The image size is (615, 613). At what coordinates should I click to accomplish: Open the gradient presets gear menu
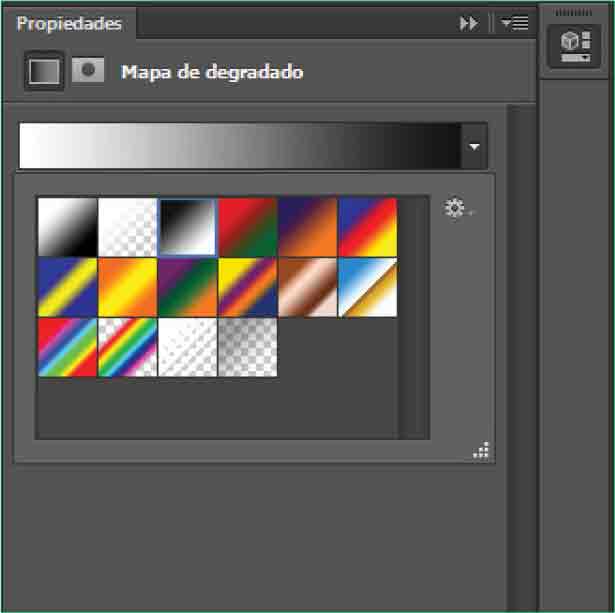pyautogui.click(x=456, y=209)
